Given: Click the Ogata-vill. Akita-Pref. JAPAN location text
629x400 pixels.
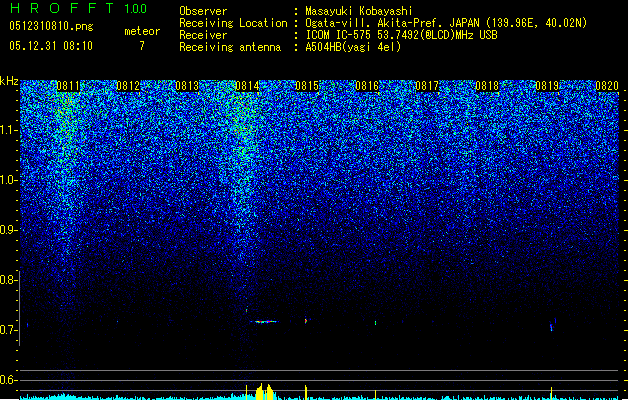Looking at the screenshot, I should [446, 23].
